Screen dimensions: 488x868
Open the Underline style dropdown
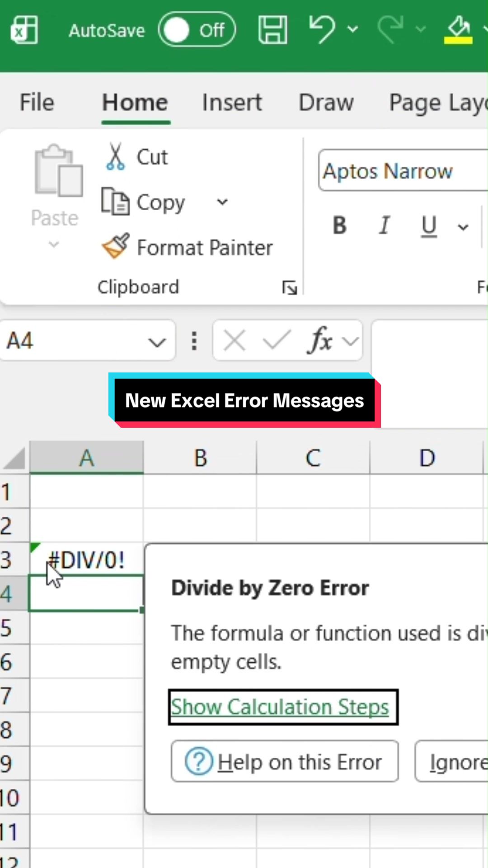coord(463,227)
